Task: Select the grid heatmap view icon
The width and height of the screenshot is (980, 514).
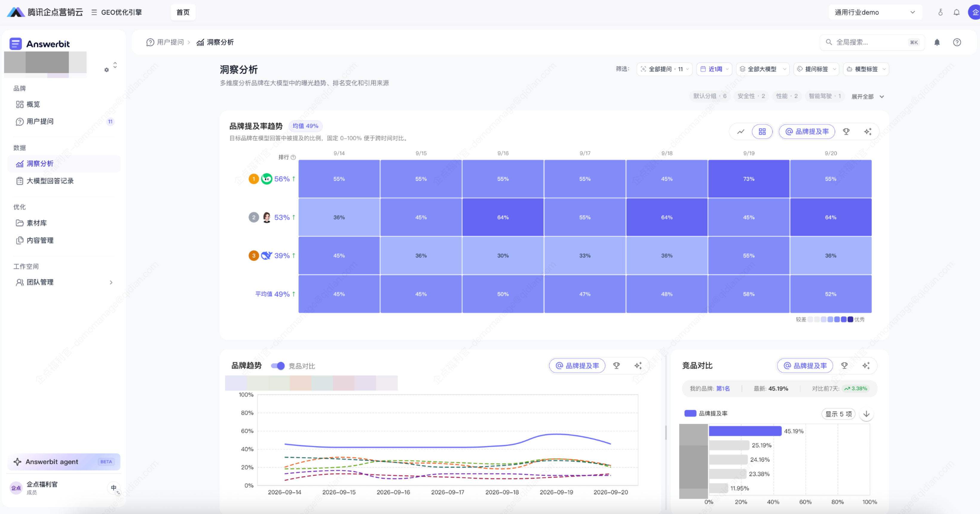Action: tap(762, 132)
